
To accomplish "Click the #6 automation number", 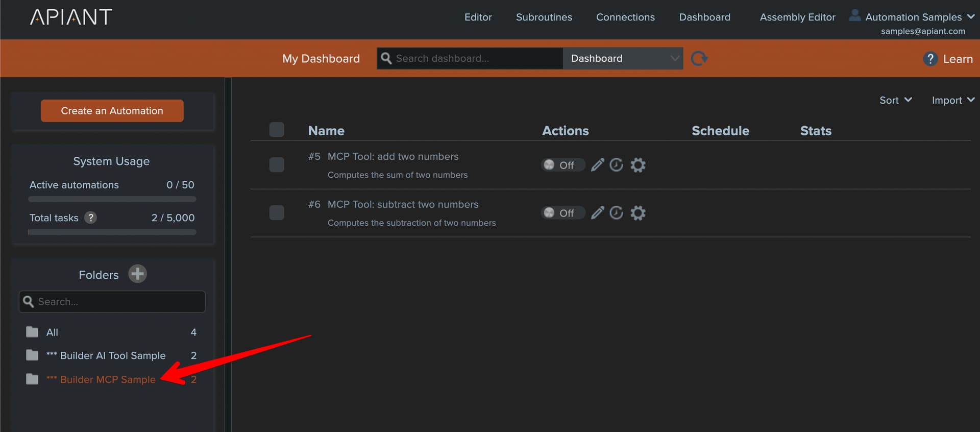I will 314,204.
